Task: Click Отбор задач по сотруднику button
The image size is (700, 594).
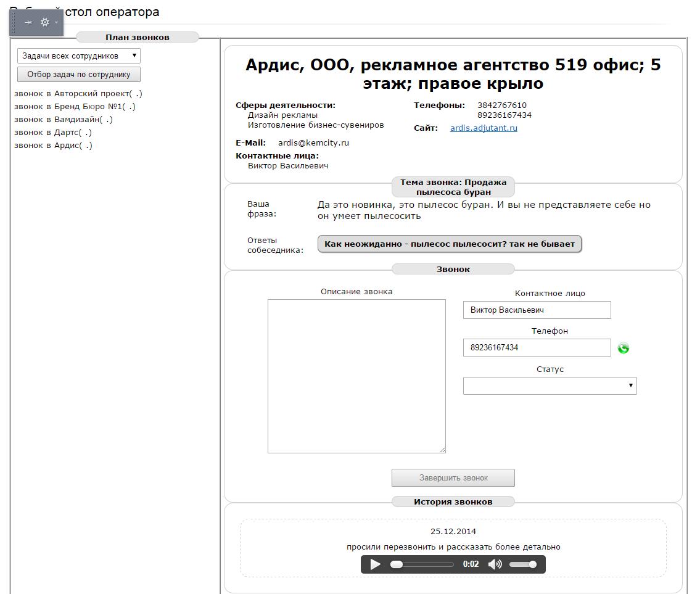Action: coord(79,75)
